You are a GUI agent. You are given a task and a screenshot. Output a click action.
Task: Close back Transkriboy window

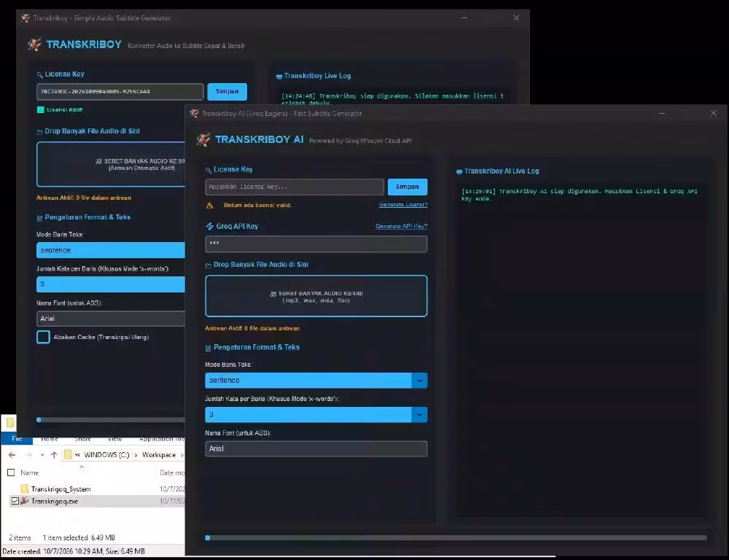click(x=516, y=17)
